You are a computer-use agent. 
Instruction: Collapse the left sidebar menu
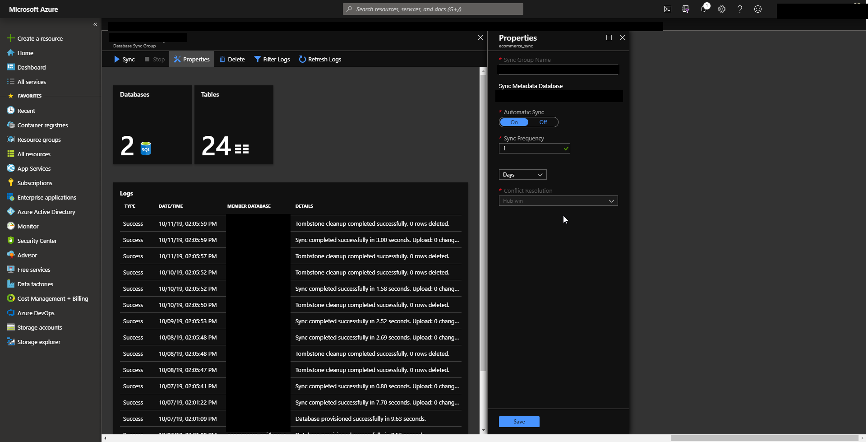coord(95,24)
